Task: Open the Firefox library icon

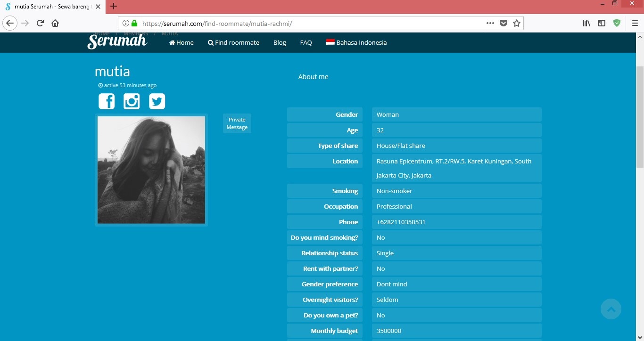Action: click(586, 23)
